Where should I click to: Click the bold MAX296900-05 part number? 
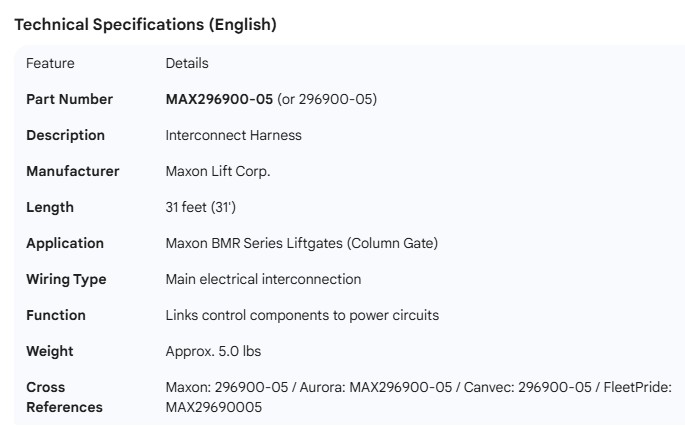pos(218,99)
